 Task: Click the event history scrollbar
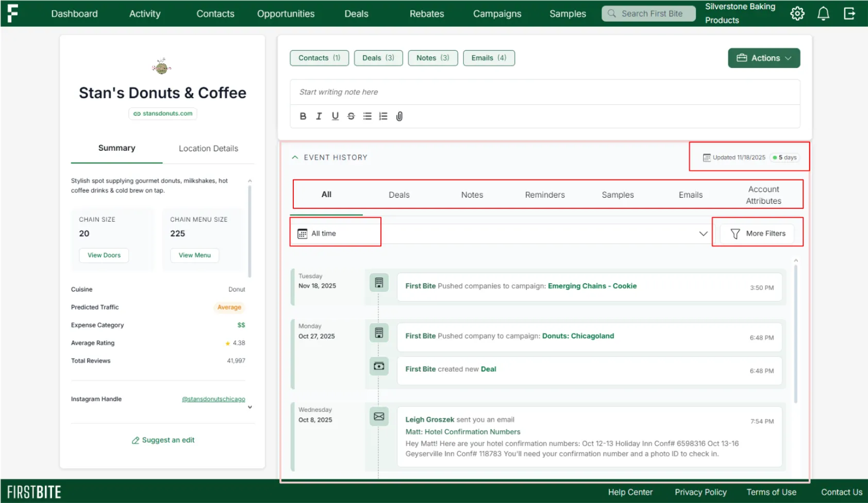[x=796, y=335]
